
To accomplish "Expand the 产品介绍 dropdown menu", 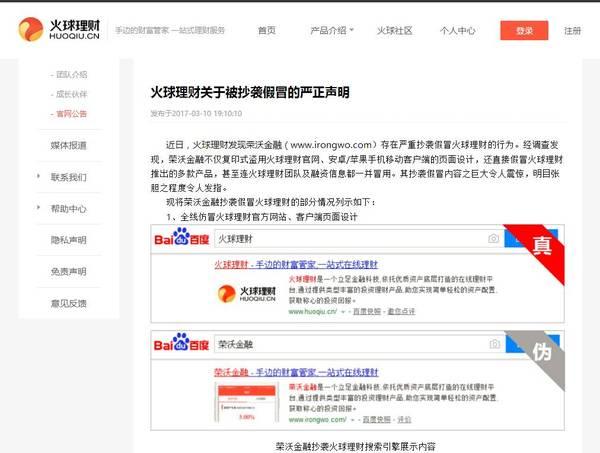I will click(x=332, y=31).
